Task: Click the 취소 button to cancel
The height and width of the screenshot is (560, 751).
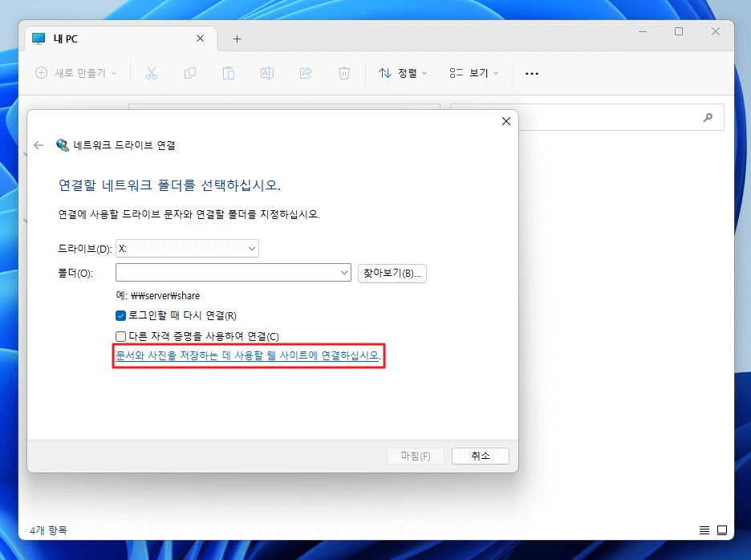Action: pyautogui.click(x=480, y=455)
